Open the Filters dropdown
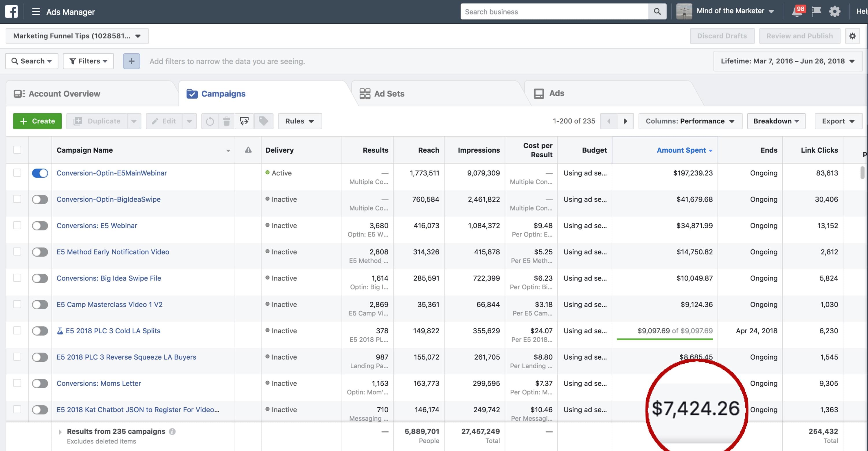 (88, 61)
